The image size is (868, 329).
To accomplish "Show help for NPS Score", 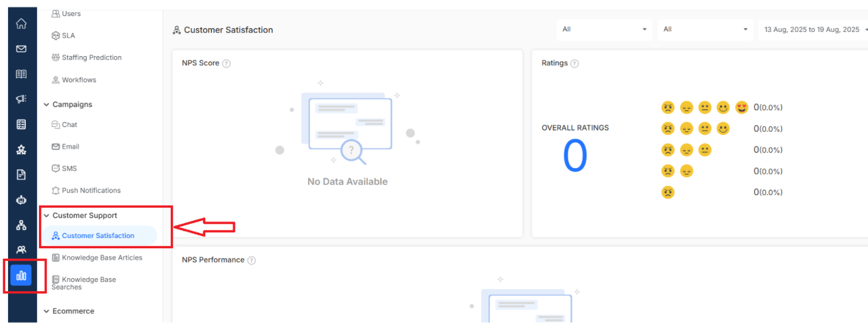I will (226, 64).
